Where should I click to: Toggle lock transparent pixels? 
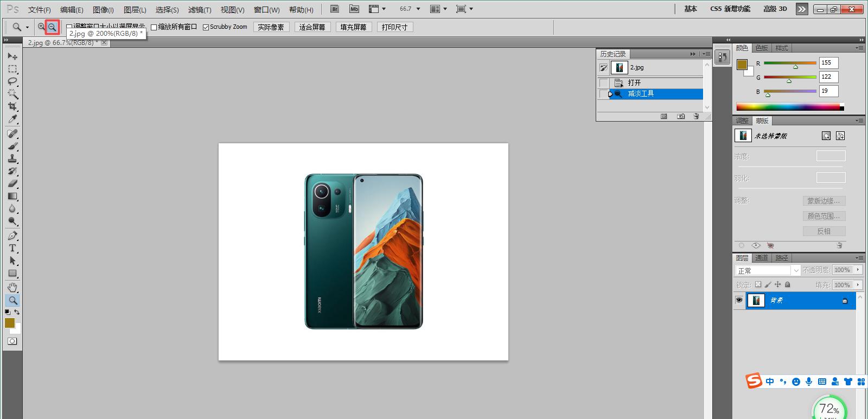click(x=758, y=284)
